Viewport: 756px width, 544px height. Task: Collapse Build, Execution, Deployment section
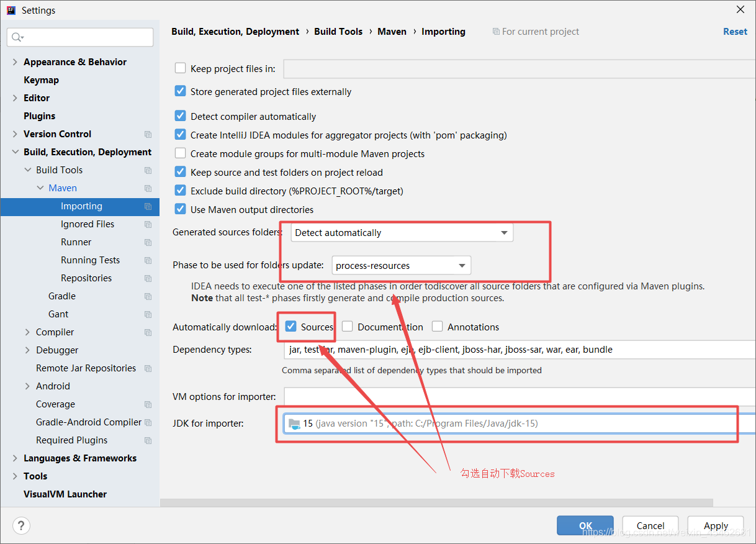click(x=15, y=152)
